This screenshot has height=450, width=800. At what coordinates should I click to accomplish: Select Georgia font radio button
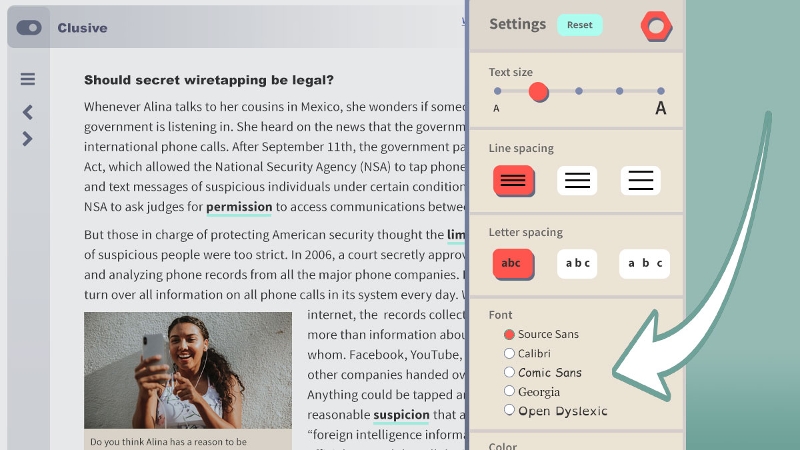509,391
